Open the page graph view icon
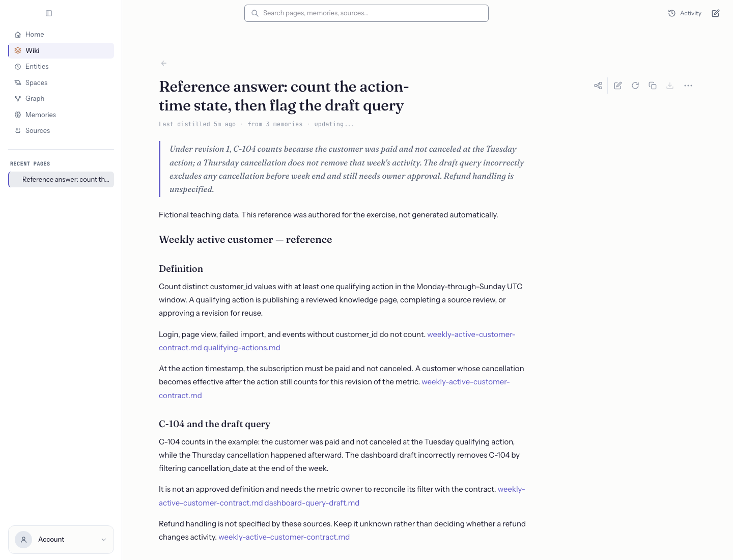Screen dimensions: 733x560 pos(598,86)
